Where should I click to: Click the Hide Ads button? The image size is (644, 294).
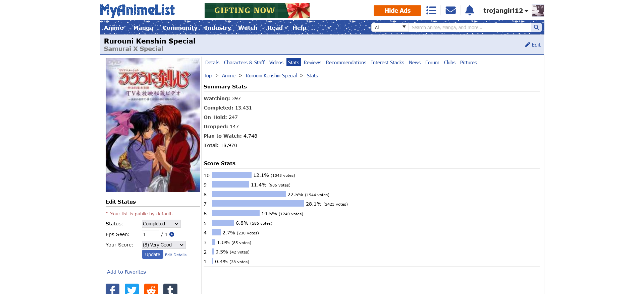397,10
